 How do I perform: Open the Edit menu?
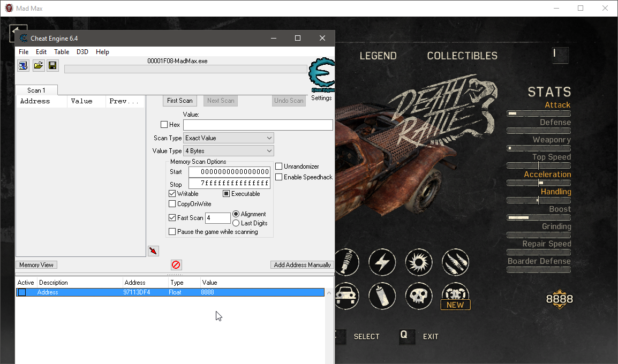[41, 52]
